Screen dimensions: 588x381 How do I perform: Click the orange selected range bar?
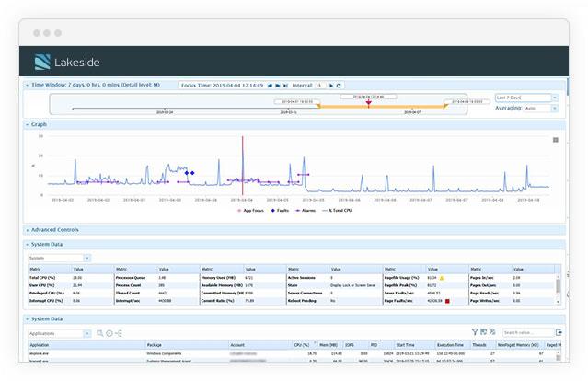[x=381, y=107]
